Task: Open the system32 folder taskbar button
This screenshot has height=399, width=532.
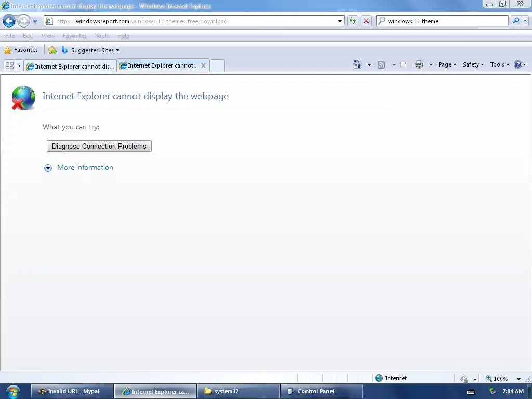Action: [x=238, y=392]
